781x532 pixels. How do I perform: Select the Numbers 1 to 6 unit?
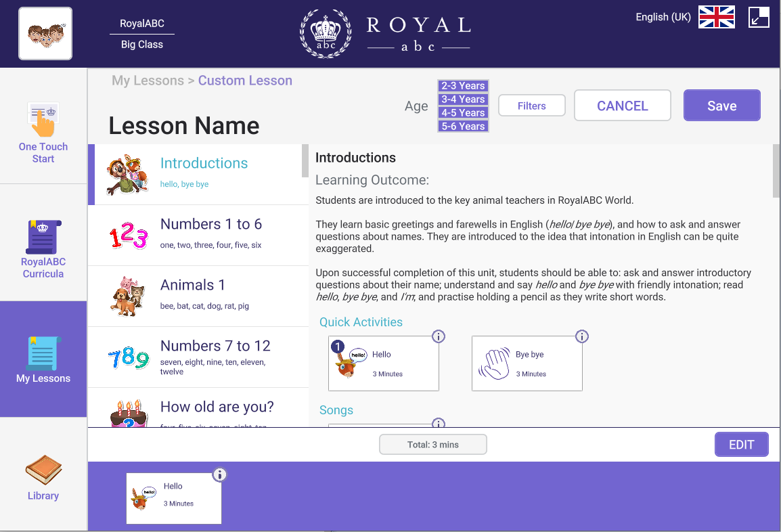[198, 235]
